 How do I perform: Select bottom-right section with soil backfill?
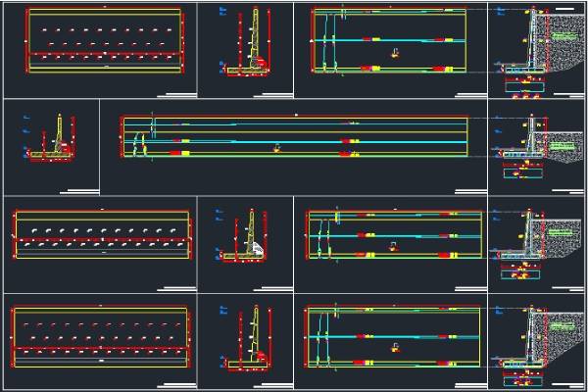click(536, 338)
